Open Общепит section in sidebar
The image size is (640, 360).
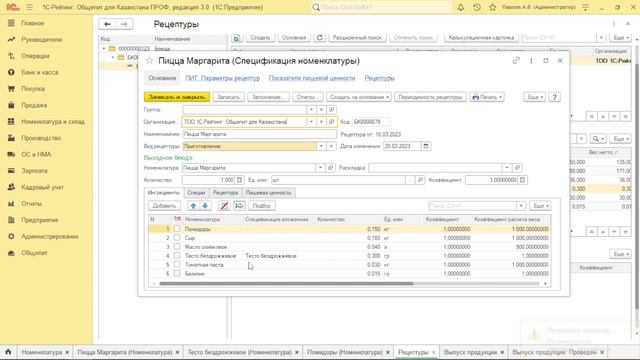[x=34, y=253]
